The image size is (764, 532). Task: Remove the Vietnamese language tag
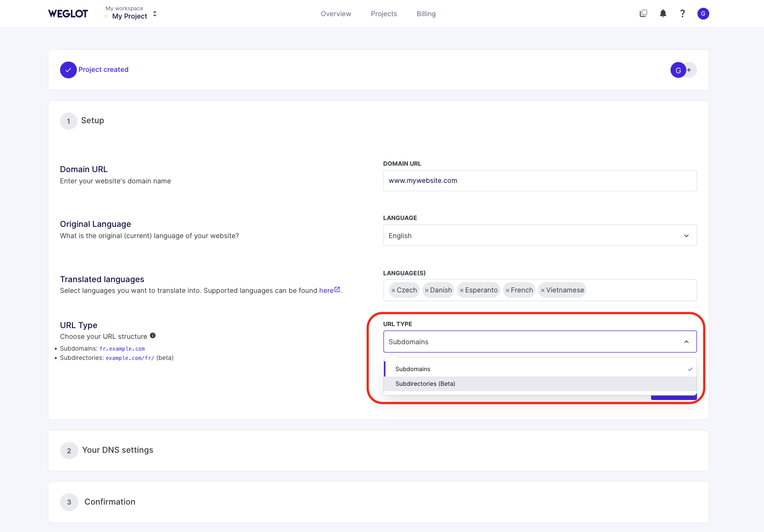543,289
